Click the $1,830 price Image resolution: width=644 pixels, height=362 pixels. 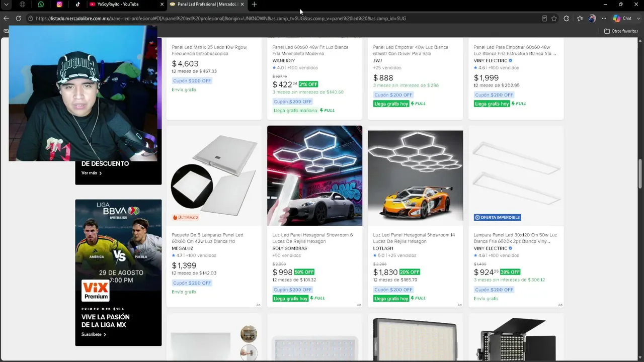[x=385, y=273]
